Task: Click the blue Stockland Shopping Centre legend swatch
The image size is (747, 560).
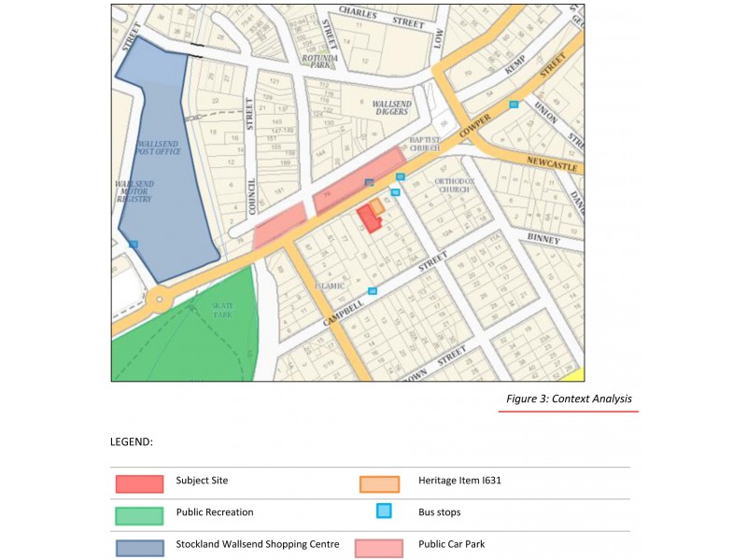Action: (x=139, y=547)
